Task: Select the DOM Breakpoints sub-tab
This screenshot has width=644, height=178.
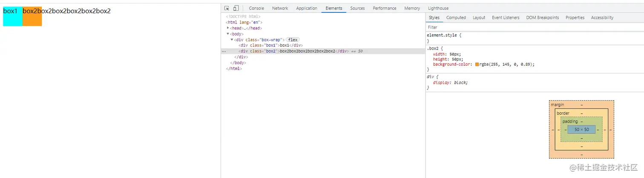Action: [542, 18]
